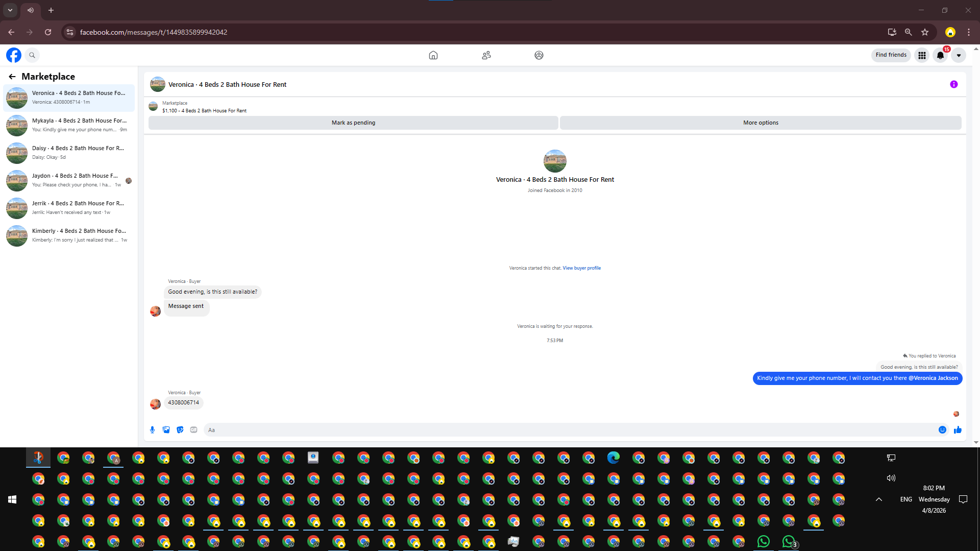The width and height of the screenshot is (980, 551).
Task: Open Daisy conversation in the chat list
Action: click(x=69, y=153)
